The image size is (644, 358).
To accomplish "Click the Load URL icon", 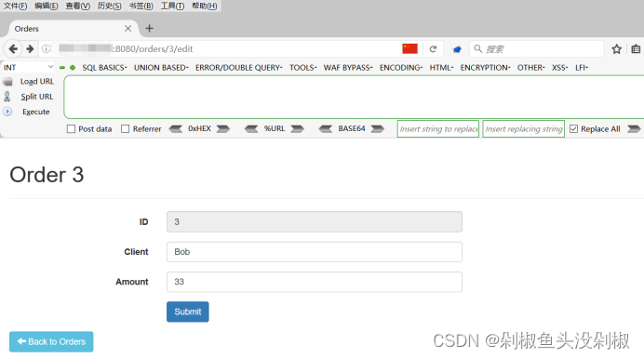I will point(7,82).
